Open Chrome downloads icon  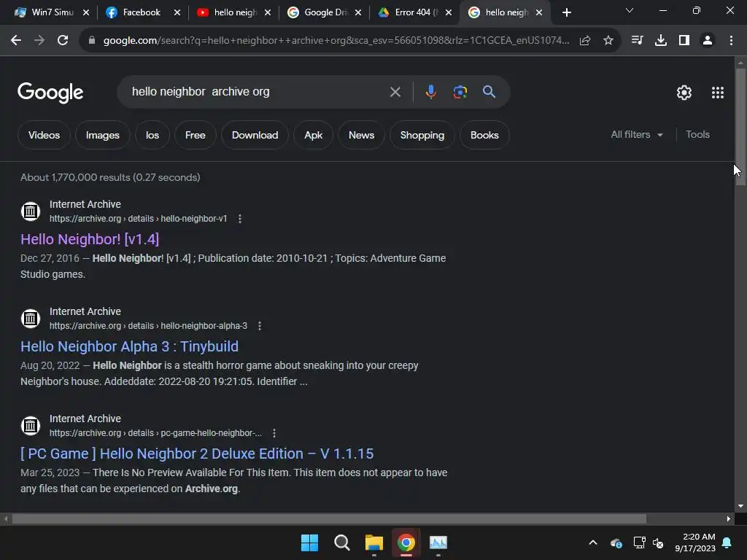point(661,41)
